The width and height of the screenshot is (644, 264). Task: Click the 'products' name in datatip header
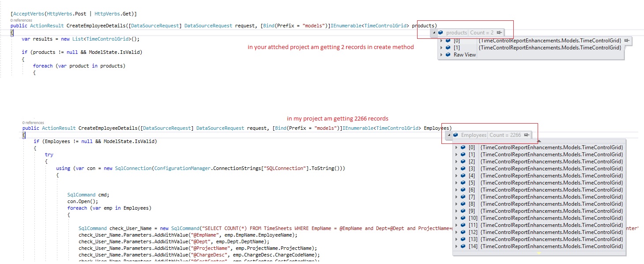(456, 33)
